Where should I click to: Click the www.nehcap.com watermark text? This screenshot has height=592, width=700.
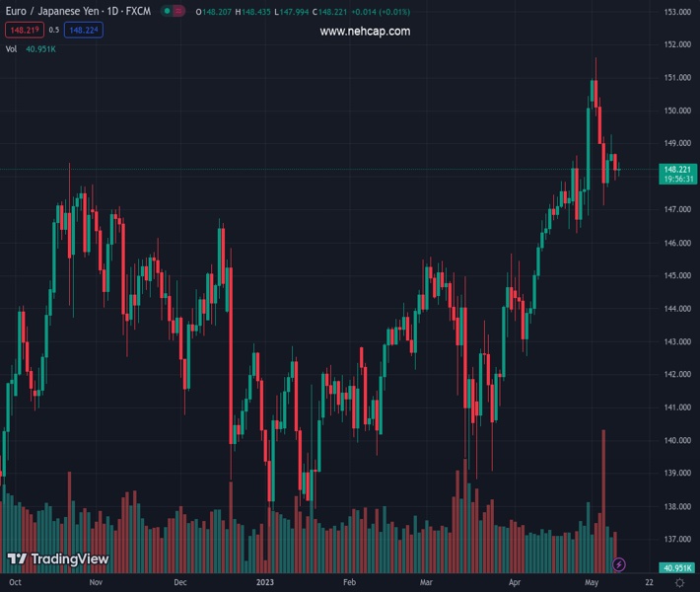365,32
